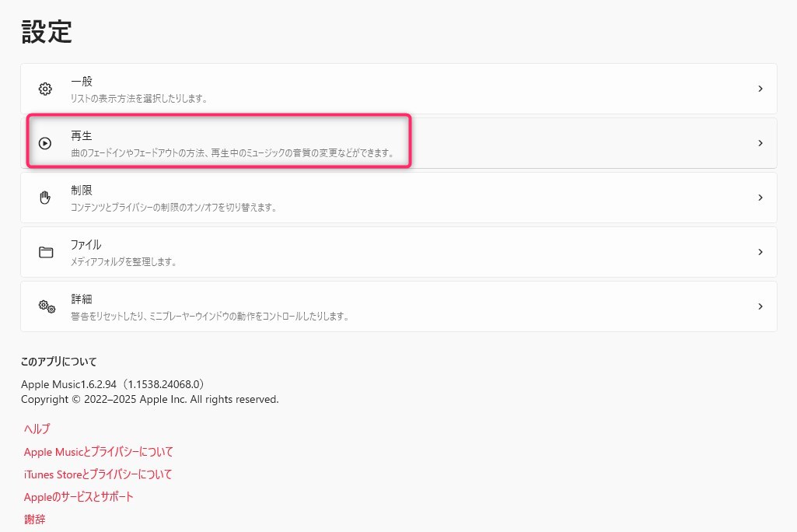This screenshot has width=797, height=532.
Task: Expand the 再生 row chevron arrow
Action: coord(760,143)
